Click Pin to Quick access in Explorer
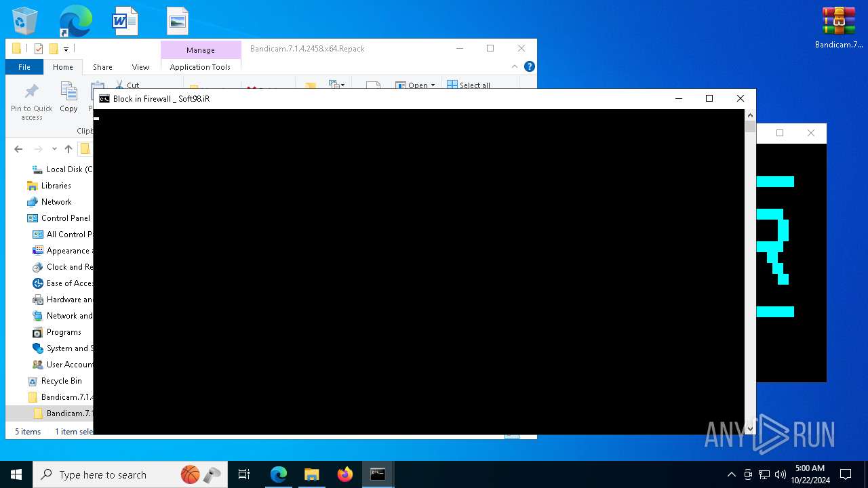The width and height of the screenshot is (868, 488). 31,103
